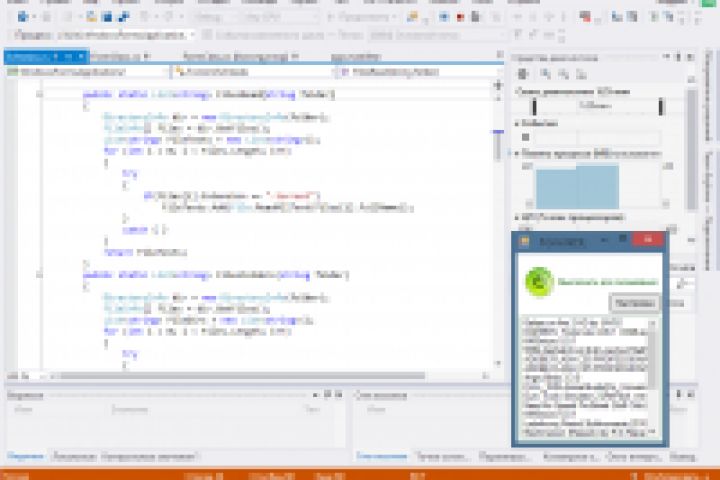The image size is (720, 480).
Task: Collapse the Process Memory section in Diagnostic Tools
Action: tap(517, 153)
